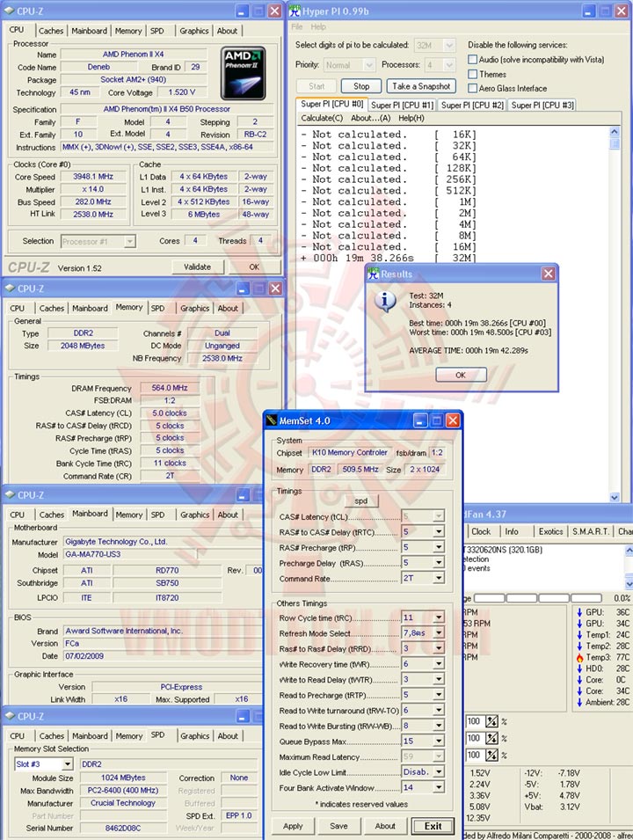Click the arrow icon beside Core 0C
The image size is (633, 840).
click(579, 679)
